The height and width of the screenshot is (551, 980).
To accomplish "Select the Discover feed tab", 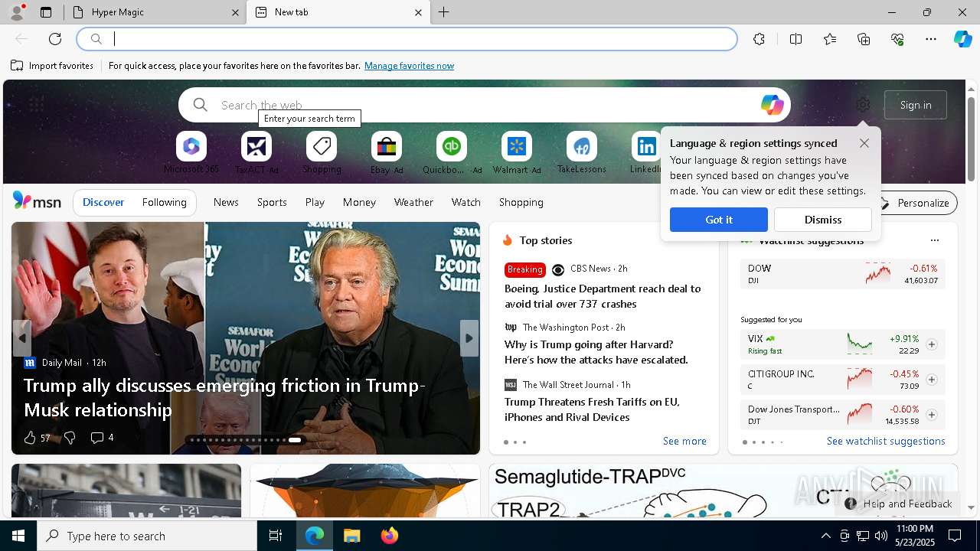I will (x=103, y=203).
